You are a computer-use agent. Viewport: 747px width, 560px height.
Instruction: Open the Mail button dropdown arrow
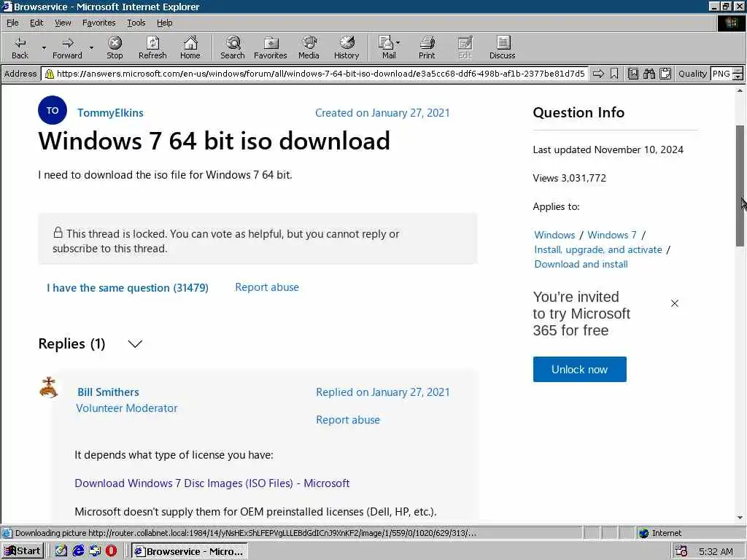[398, 42]
